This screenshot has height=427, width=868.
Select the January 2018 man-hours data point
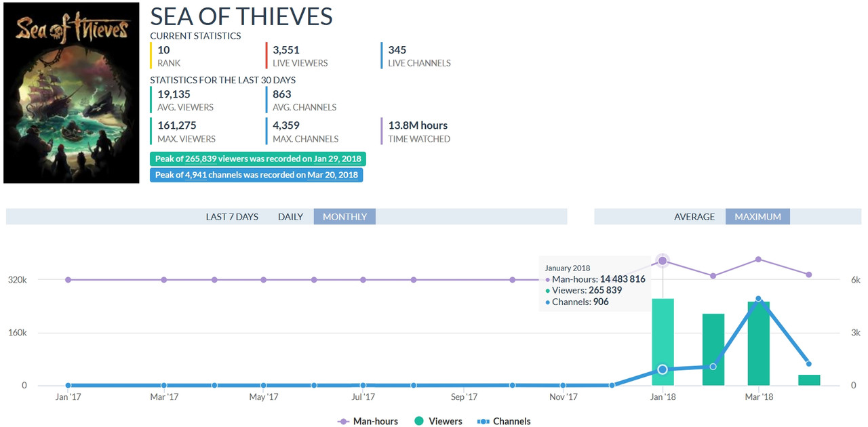663,261
